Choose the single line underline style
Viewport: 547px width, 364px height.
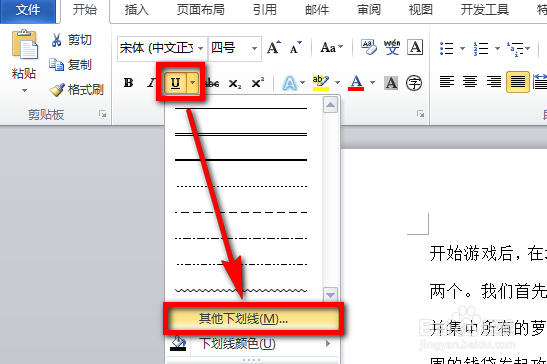coord(241,109)
